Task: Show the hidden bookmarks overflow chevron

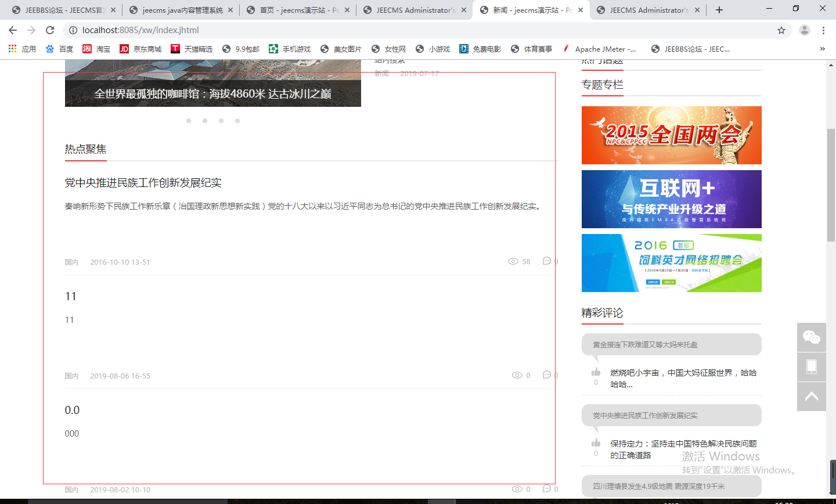Action: (x=822, y=49)
